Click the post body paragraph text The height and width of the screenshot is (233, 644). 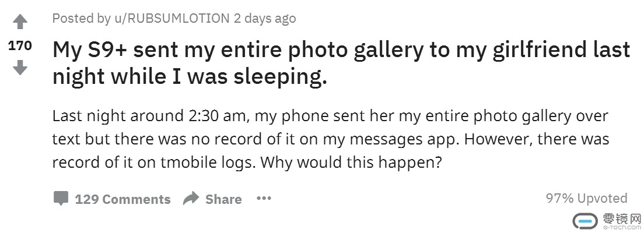tap(330, 139)
